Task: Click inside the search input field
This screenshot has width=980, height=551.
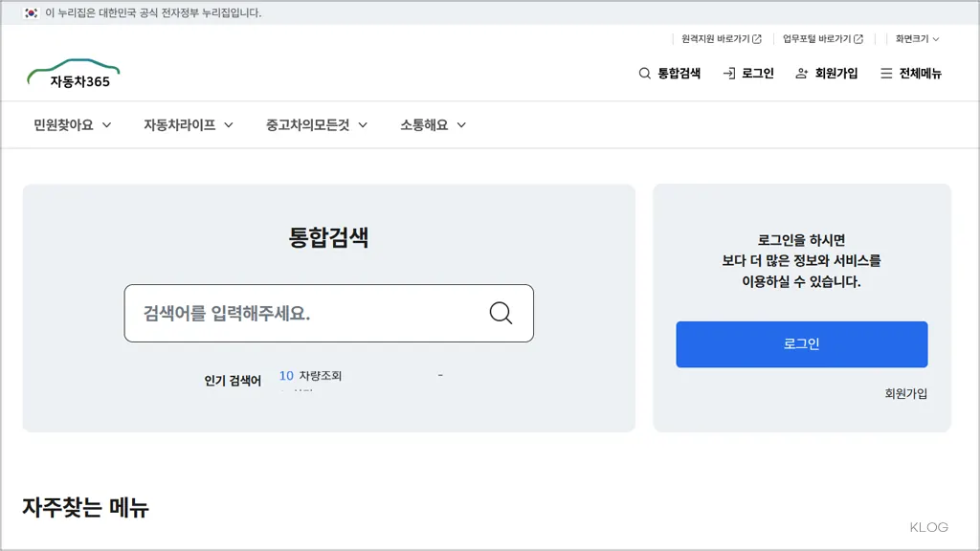Action: (x=287, y=313)
